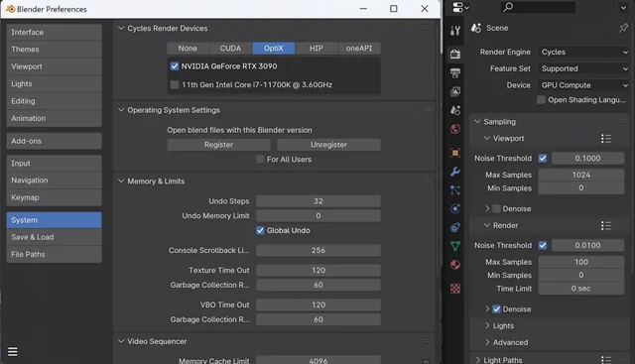The height and width of the screenshot is (364, 635).
Task: Toggle NVIDIA GeForce RTX 3090 checkbox
Action: 175,66
